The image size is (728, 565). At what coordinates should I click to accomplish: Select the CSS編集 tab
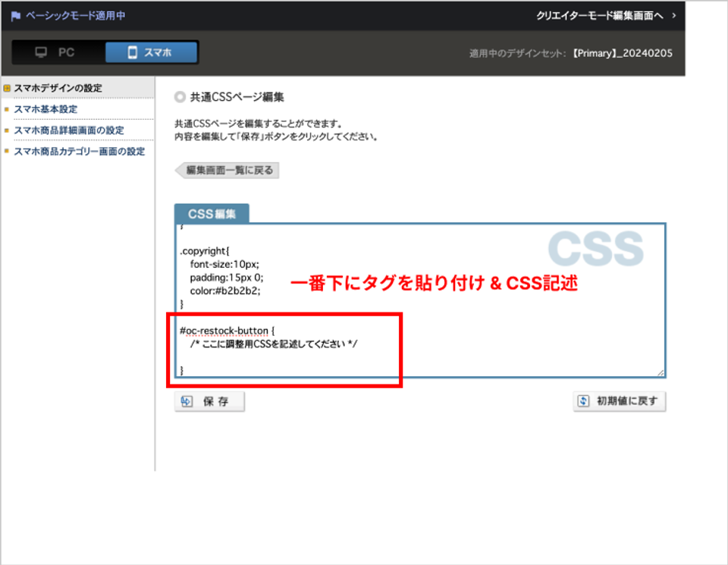click(x=212, y=214)
